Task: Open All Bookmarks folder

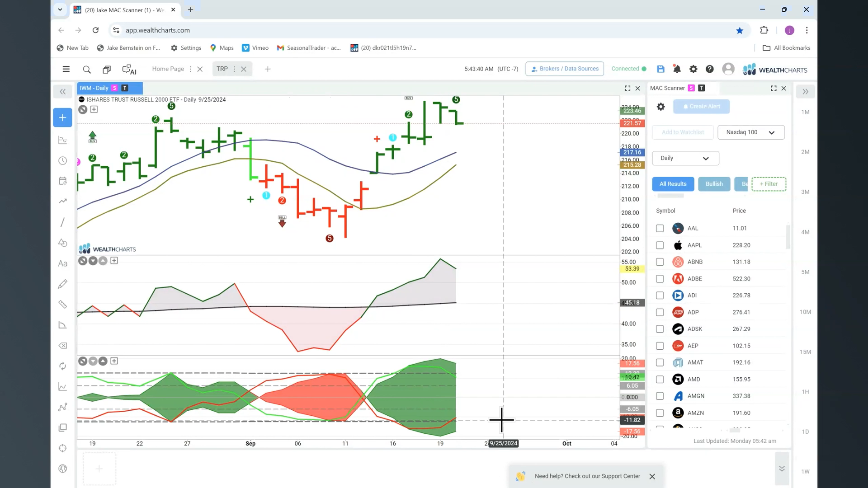Action: point(786,48)
